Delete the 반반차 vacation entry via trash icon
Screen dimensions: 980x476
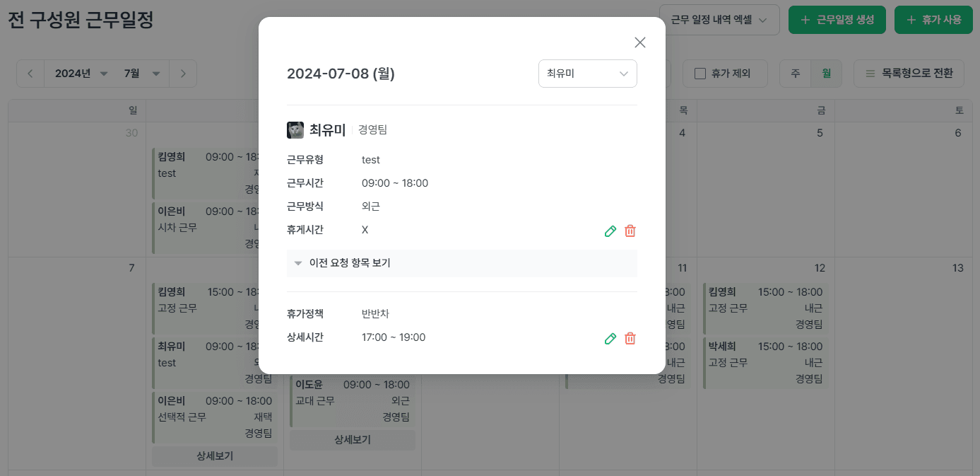pos(630,338)
